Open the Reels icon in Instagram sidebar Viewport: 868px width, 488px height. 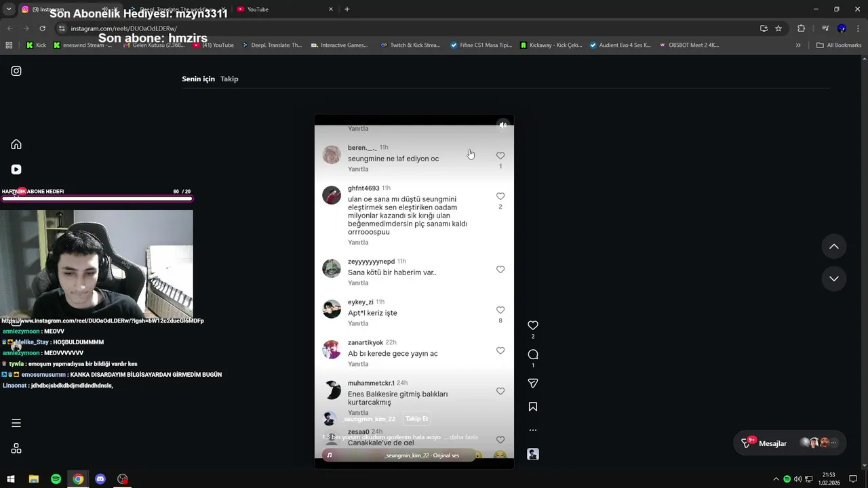(x=16, y=169)
